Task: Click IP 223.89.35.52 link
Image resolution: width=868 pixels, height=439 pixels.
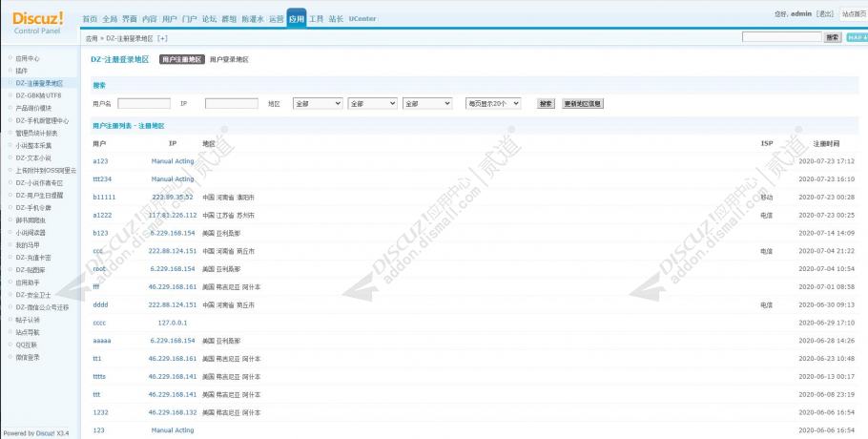Action: [x=172, y=198]
